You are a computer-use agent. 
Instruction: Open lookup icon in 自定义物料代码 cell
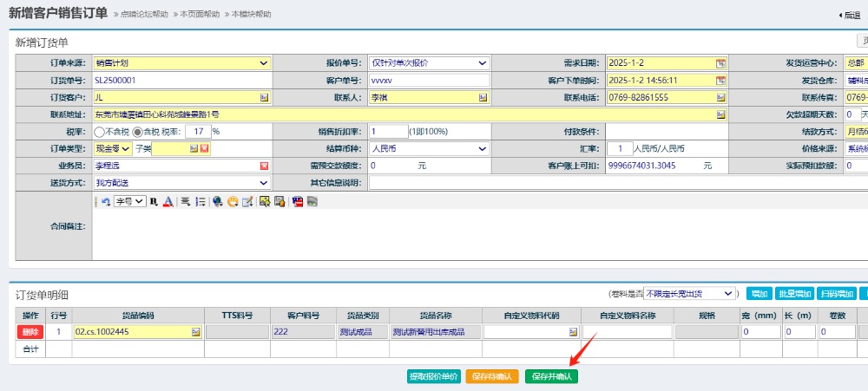tap(573, 332)
